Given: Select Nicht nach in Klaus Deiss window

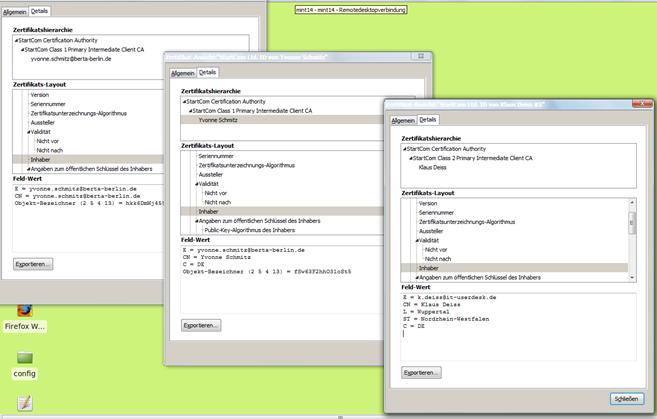Looking at the screenshot, I should pyautogui.click(x=437, y=259).
